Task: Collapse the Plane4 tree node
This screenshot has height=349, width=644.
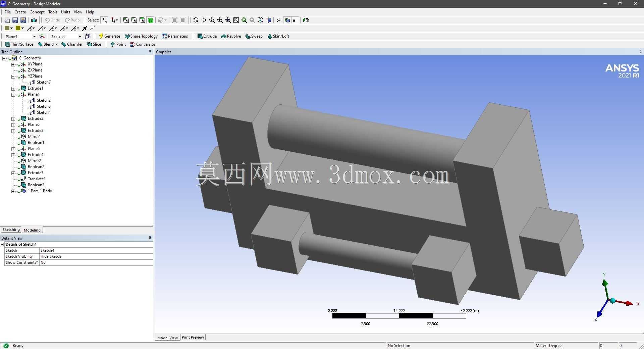Action: 13,94
